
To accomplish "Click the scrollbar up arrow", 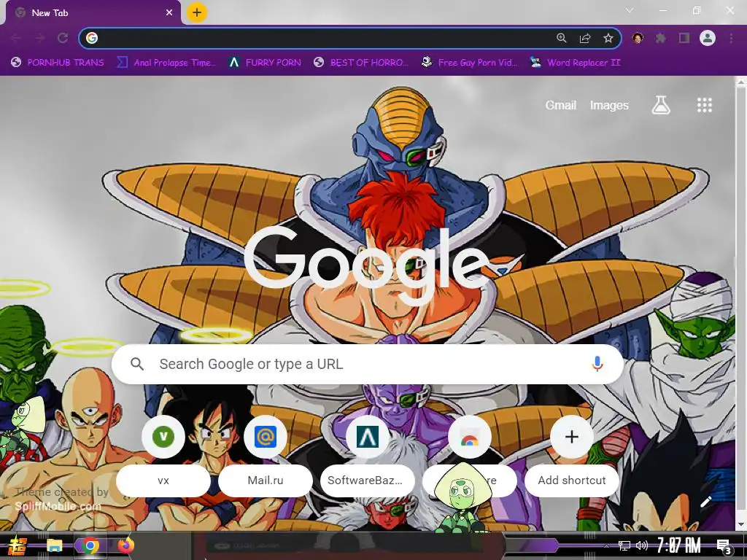I will click(x=741, y=82).
